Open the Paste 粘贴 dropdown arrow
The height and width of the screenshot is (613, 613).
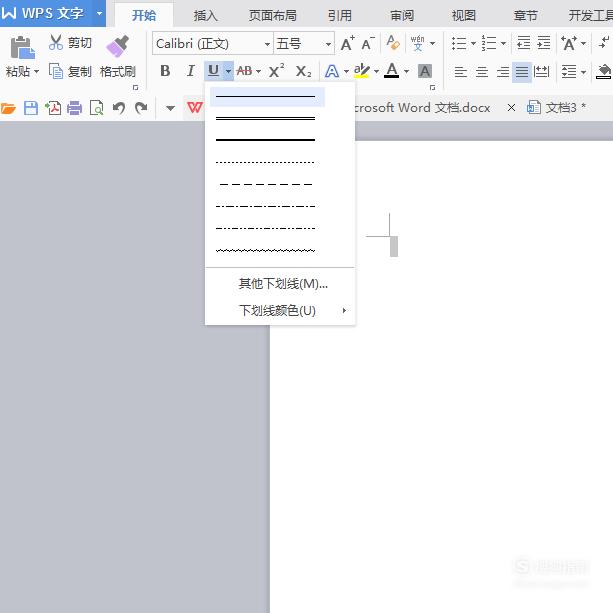click(36, 72)
